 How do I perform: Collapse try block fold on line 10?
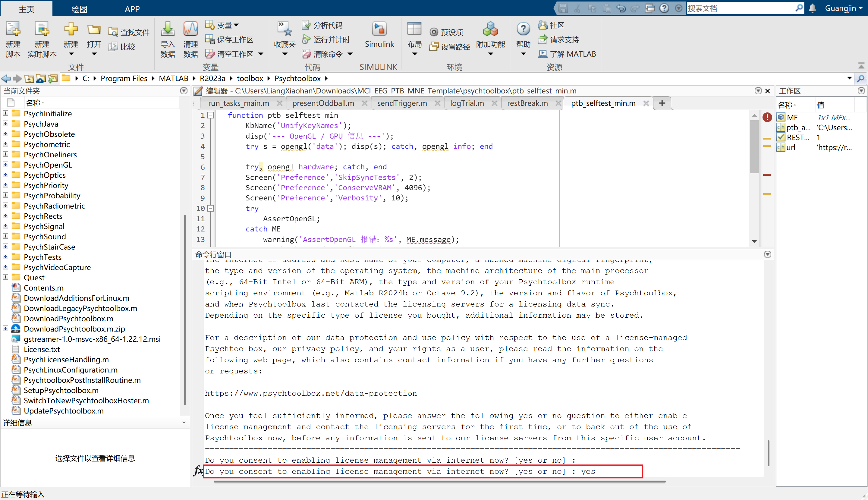(x=211, y=208)
